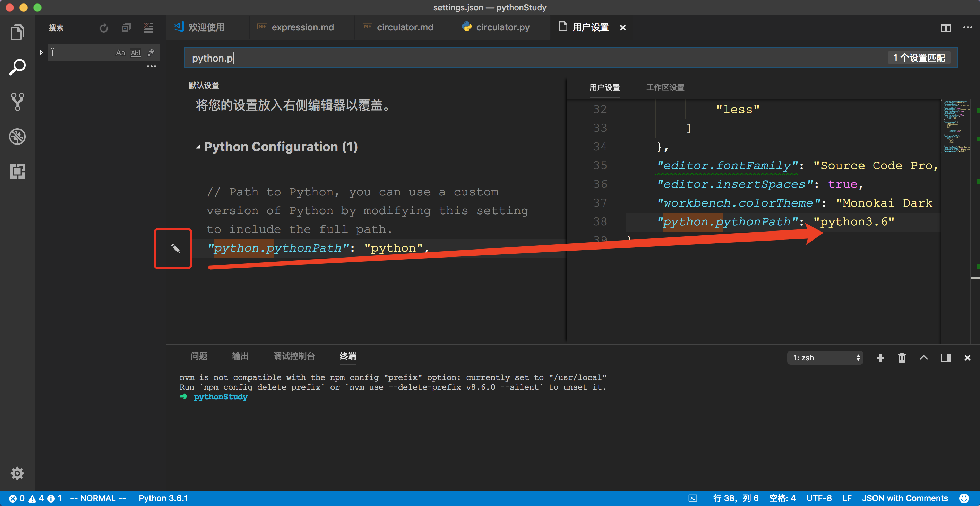Screen dimensions: 980x506
Task: Split the editor using the top-right icon
Action: pyautogui.click(x=946, y=27)
